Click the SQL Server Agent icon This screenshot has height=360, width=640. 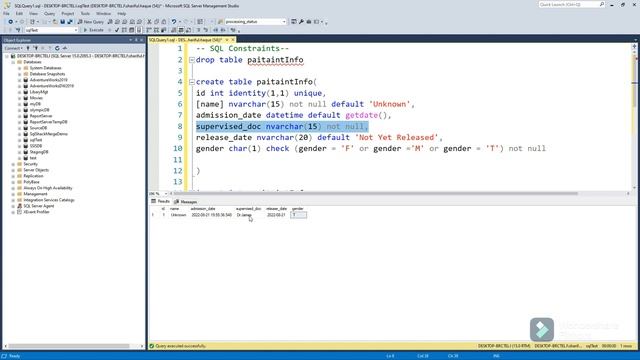[x=19, y=206]
